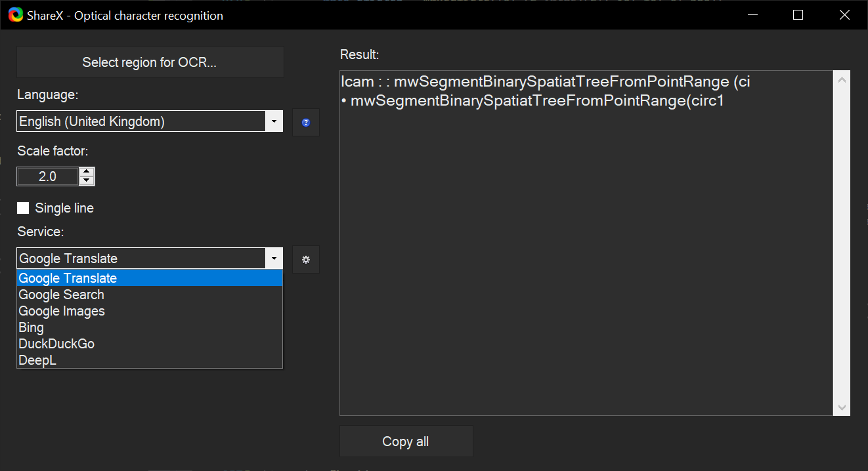Screen dimensions: 868x471
Task: Choose Google Search from the open menu
Action: pos(61,294)
